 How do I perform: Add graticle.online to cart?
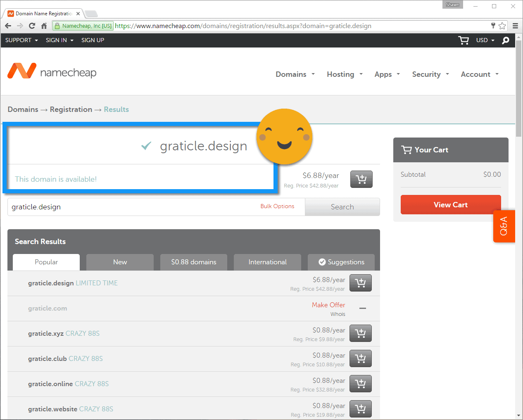click(x=361, y=384)
